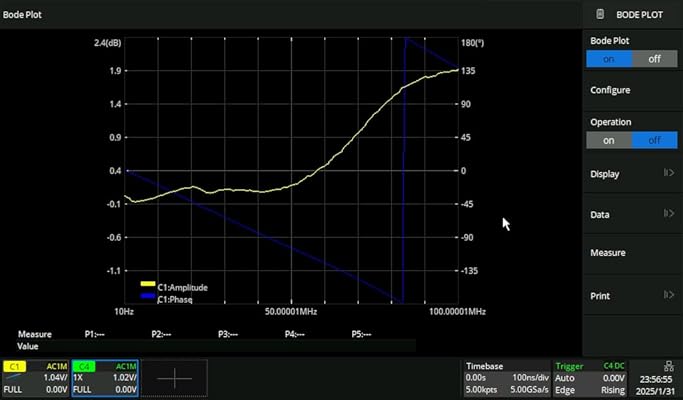
Task: Open the Timebase settings box
Action: [507, 379]
